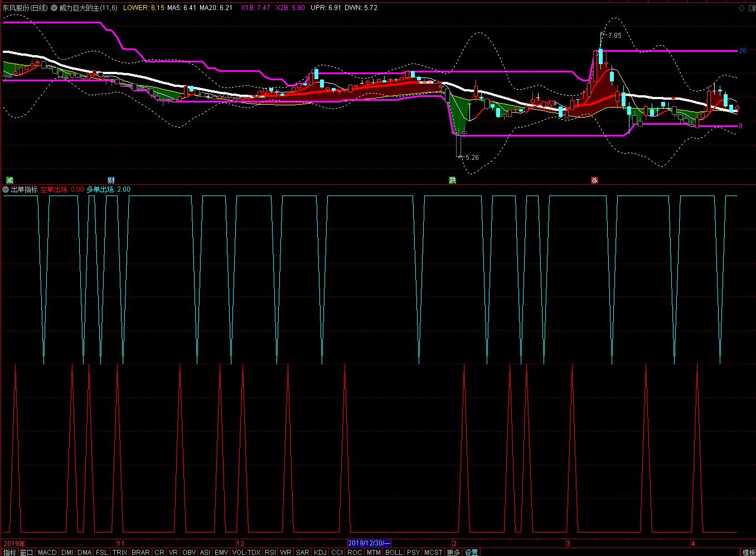Click the 跌 event marker icon
This screenshot has height=556, width=756.
tap(453, 180)
